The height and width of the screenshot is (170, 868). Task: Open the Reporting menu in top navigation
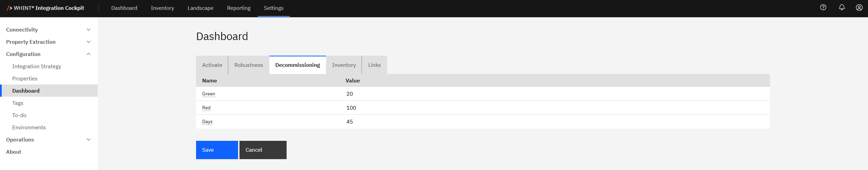[x=239, y=8]
